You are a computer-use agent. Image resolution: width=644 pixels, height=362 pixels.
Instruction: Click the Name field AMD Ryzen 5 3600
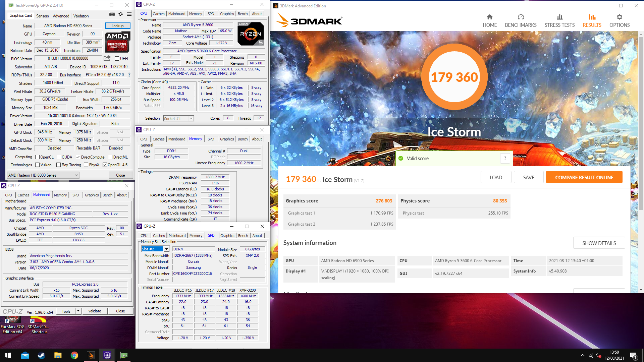click(198, 25)
